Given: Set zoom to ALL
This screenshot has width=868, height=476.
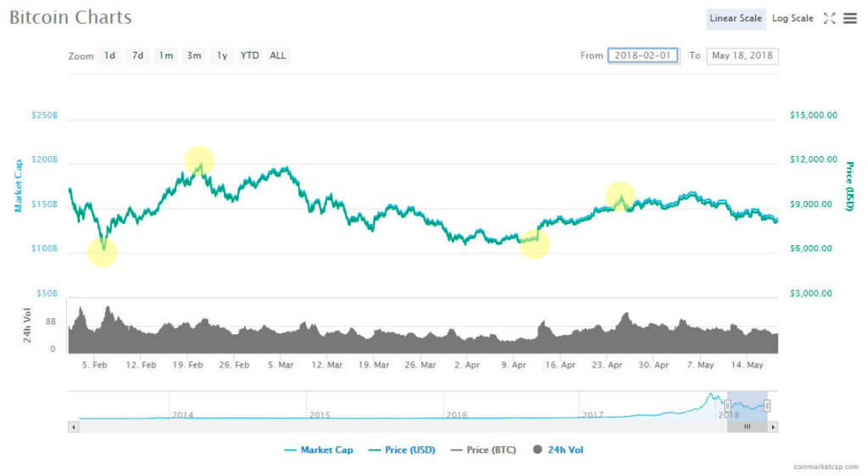Looking at the screenshot, I should coord(278,55).
